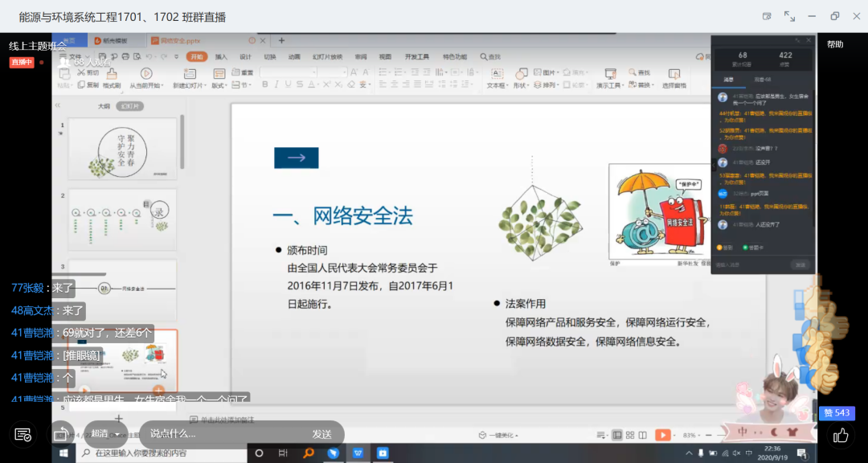The height and width of the screenshot is (463, 868).
Task: Click the chat list icon at bottom left
Action: click(23, 435)
